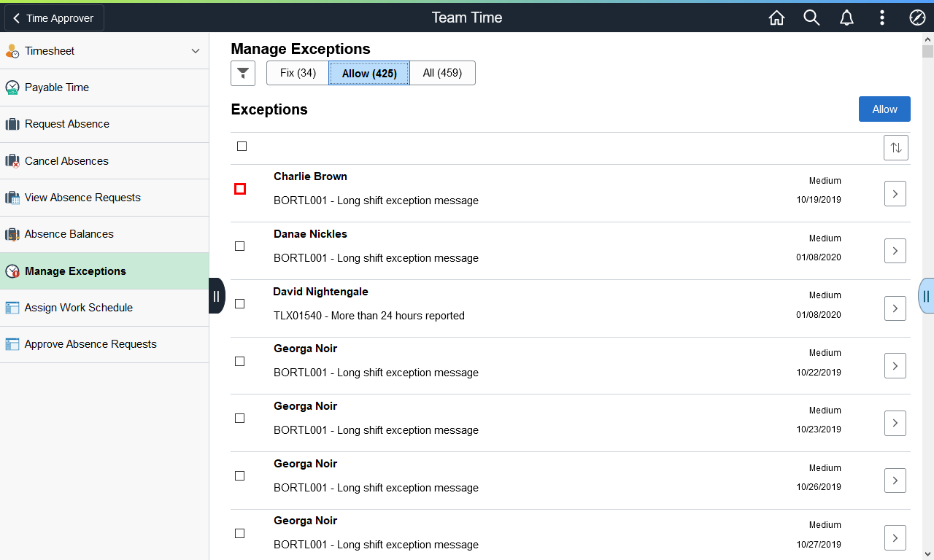Open Absence Balances in sidebar
Image resolution: width=934 pixels, height=560 pixels.
(104, 234)
